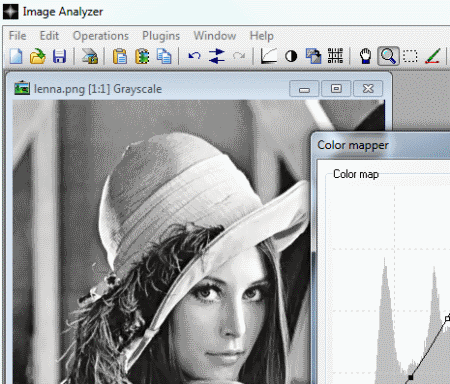Click the black lower curve control point
The width and height of the screenshot is (450, 384).
(411, 377)
